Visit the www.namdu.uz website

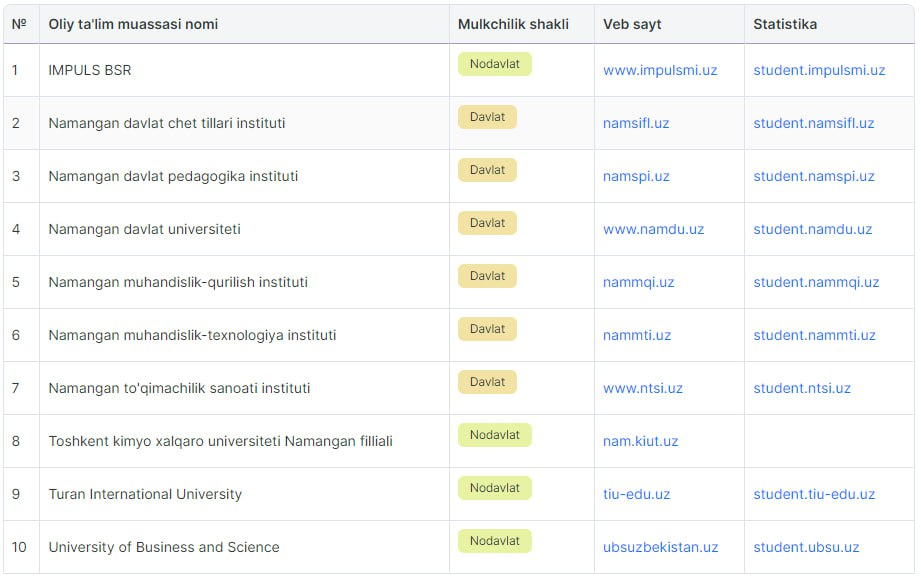pyautogui.click(x=653, y=229)
